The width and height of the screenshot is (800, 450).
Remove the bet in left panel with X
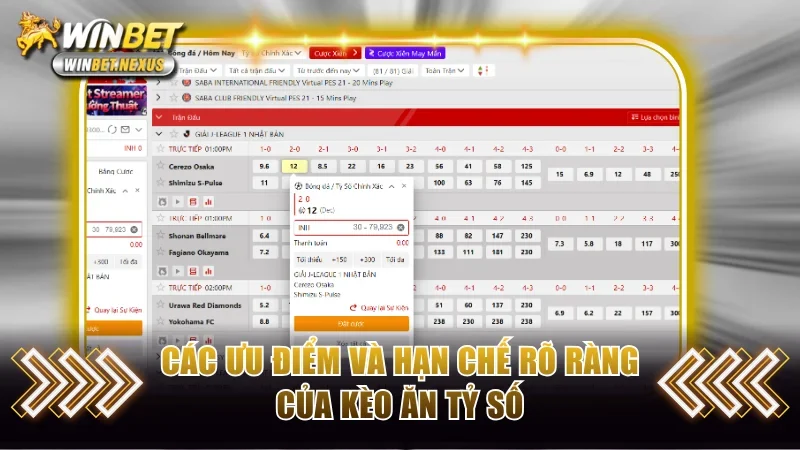[x=137, y=190]
